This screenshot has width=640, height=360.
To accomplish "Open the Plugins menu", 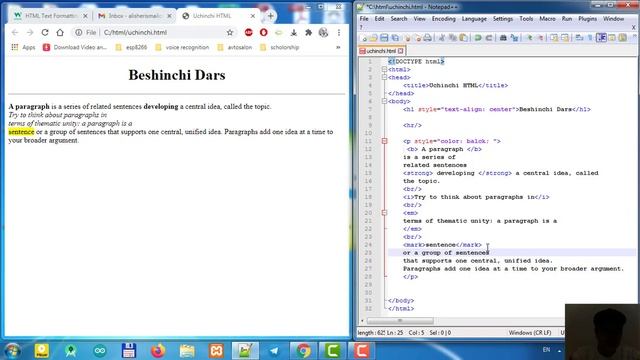I will (x=588, y=19).
